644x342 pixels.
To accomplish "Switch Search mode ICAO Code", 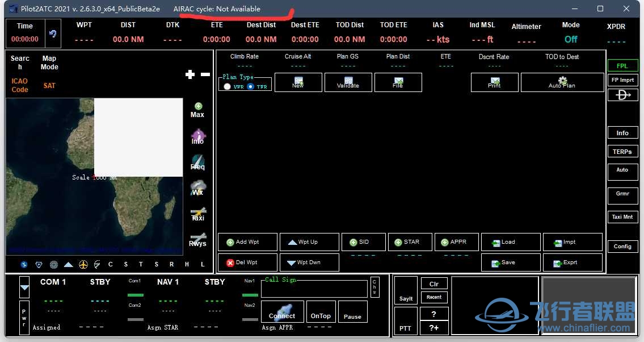I will pos(20,85).
